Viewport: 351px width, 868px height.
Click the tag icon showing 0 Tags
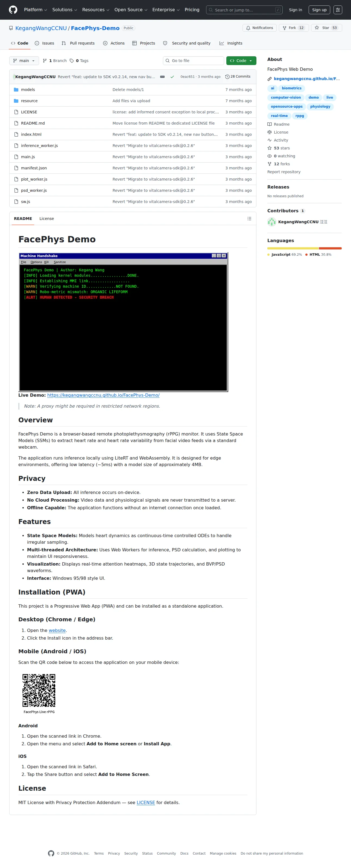coord(71,61)
